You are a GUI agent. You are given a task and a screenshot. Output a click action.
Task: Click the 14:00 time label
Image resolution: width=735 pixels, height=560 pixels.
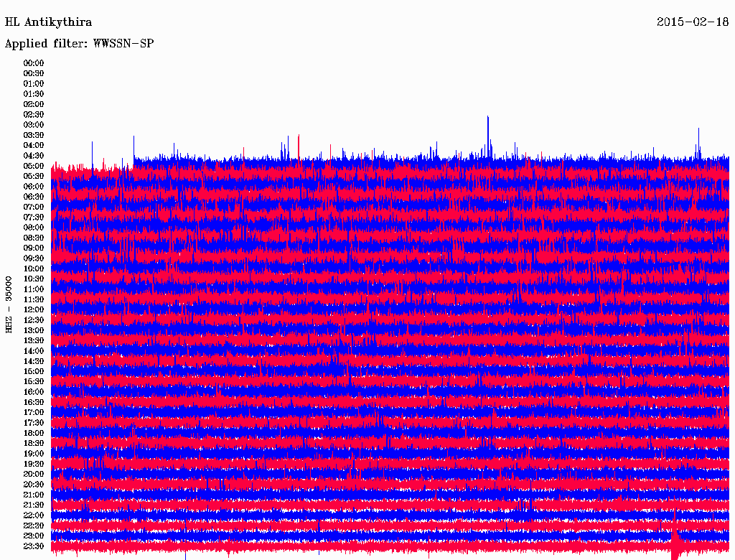[34, 351]
